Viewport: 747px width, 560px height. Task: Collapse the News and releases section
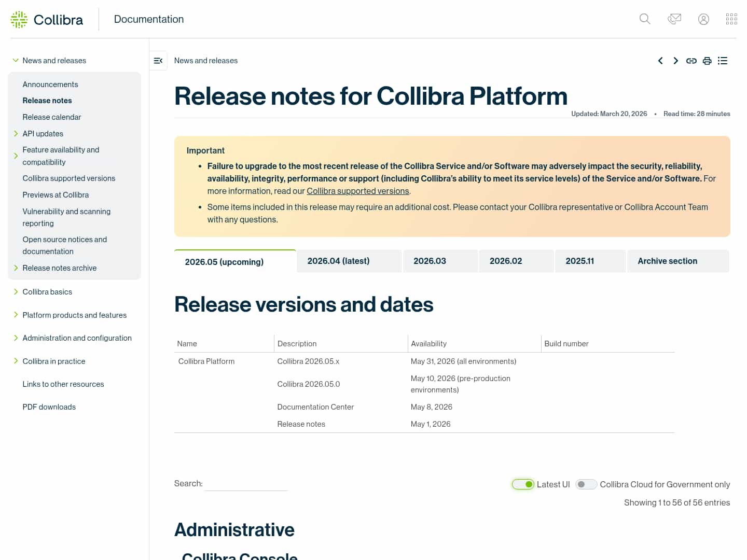[x=16, y=61]
